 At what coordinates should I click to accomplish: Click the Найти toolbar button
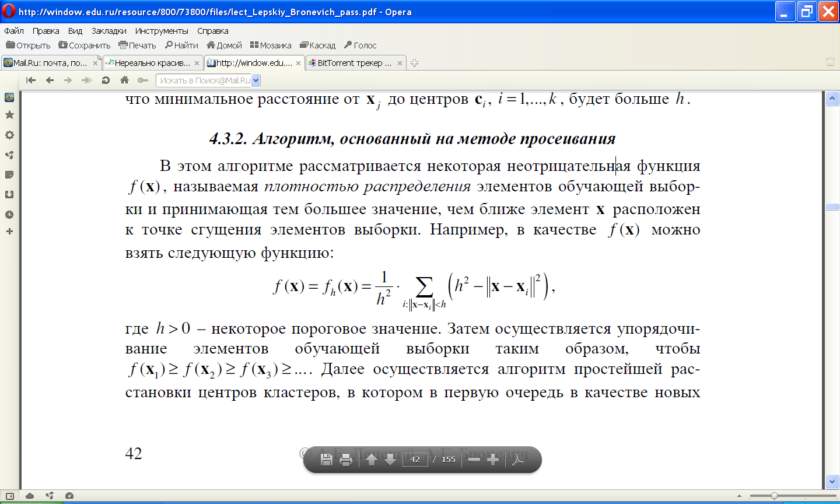click(181, 45)
